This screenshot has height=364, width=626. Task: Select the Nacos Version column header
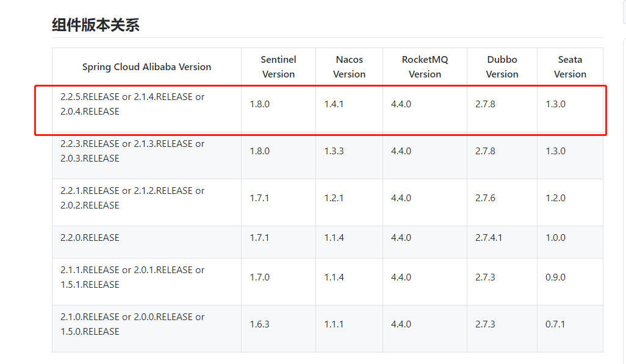(x=350, y=66)
